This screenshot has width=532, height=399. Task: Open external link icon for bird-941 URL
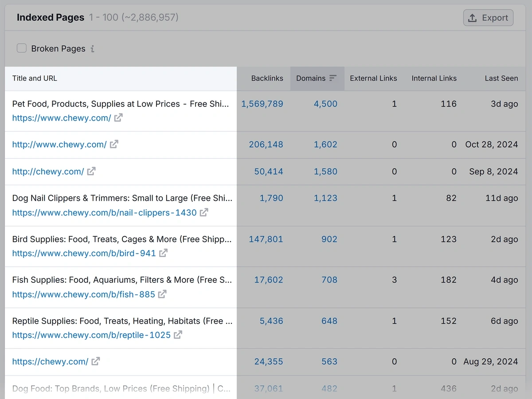[x=163, y=253]
